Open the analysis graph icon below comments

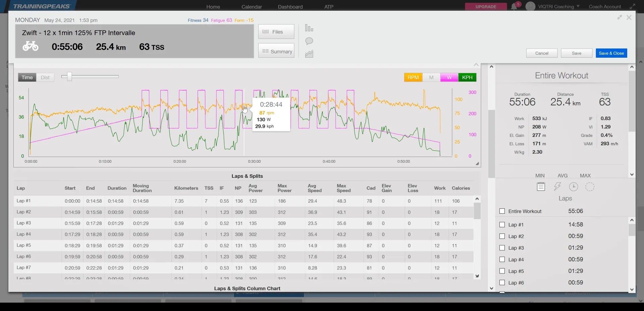click(309, 54)
